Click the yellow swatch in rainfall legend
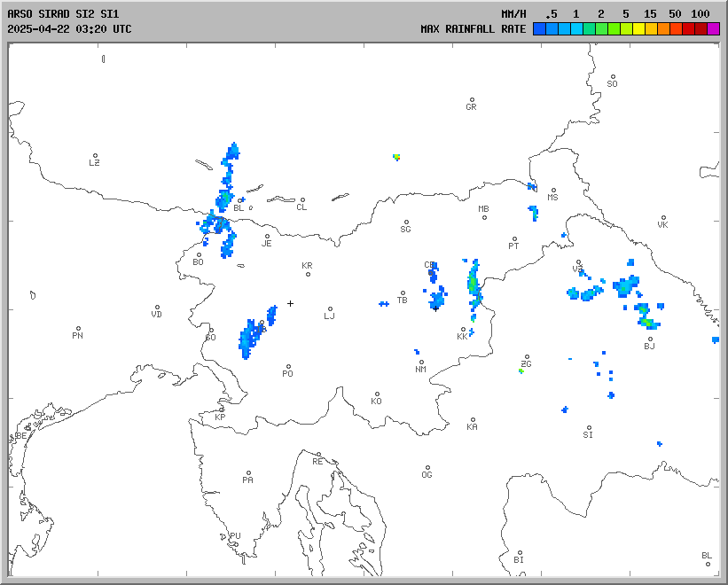Image resolution: width=728 pixels, height=585 pixels. [638, 29]
